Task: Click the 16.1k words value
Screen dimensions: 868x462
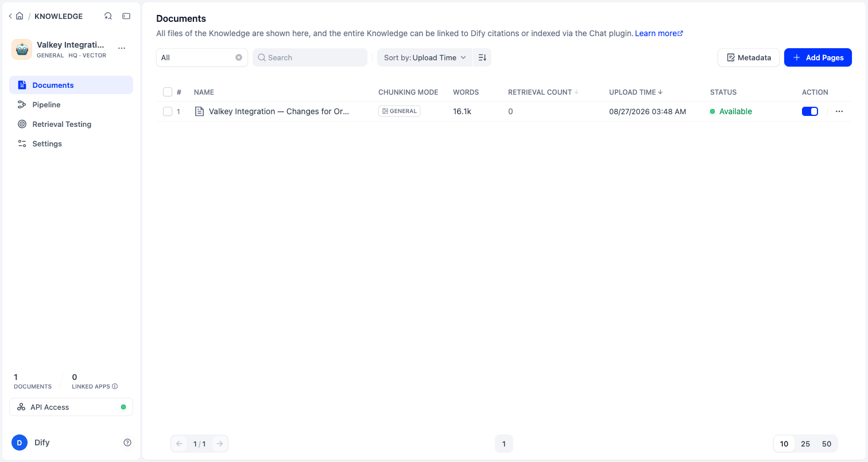Action: coord(462,111)
